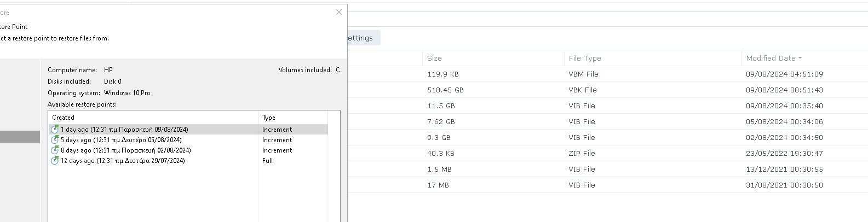Click restore point icon for 05/08/2024
Screen dimensions: 868x222
tap(55, 140)
